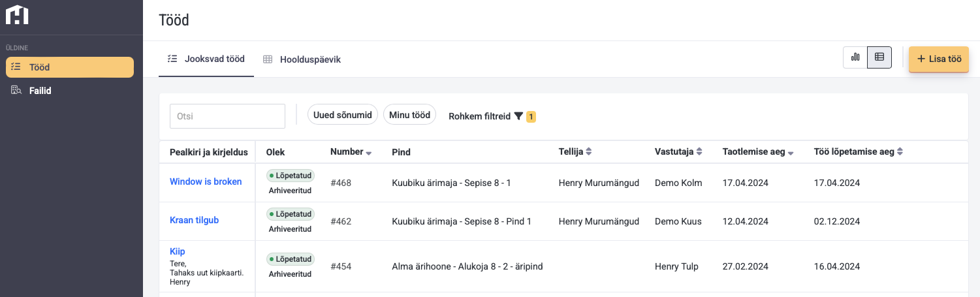Sort by Tellija column arrows

point(588,151)
